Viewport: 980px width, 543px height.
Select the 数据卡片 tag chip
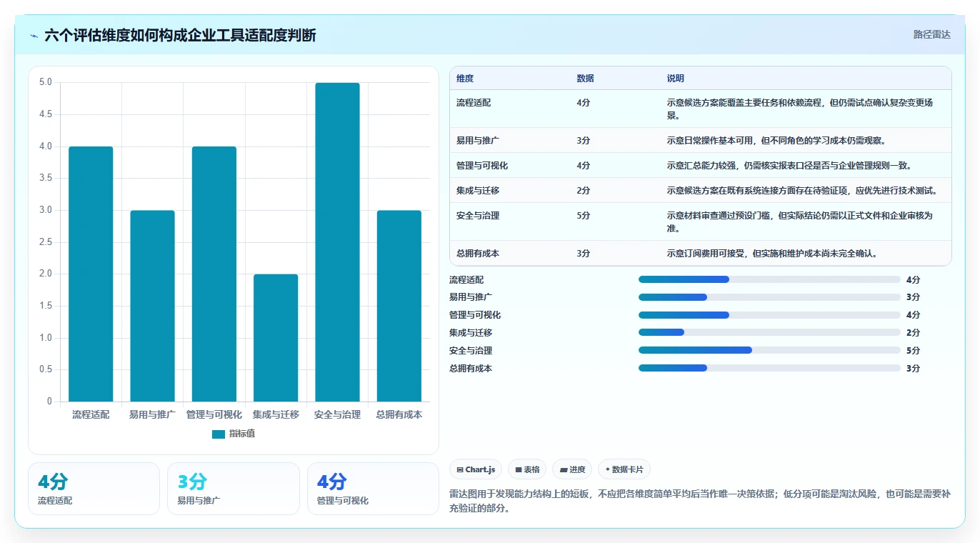(624, 469)
